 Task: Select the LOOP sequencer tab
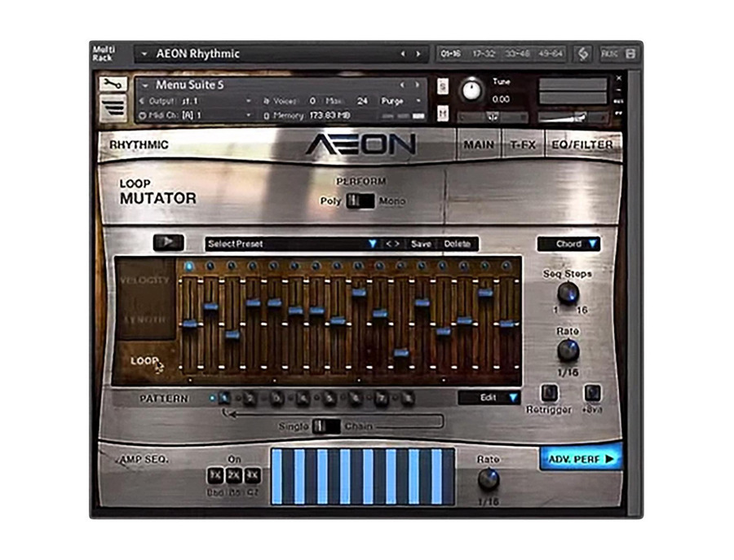point(144,361)
